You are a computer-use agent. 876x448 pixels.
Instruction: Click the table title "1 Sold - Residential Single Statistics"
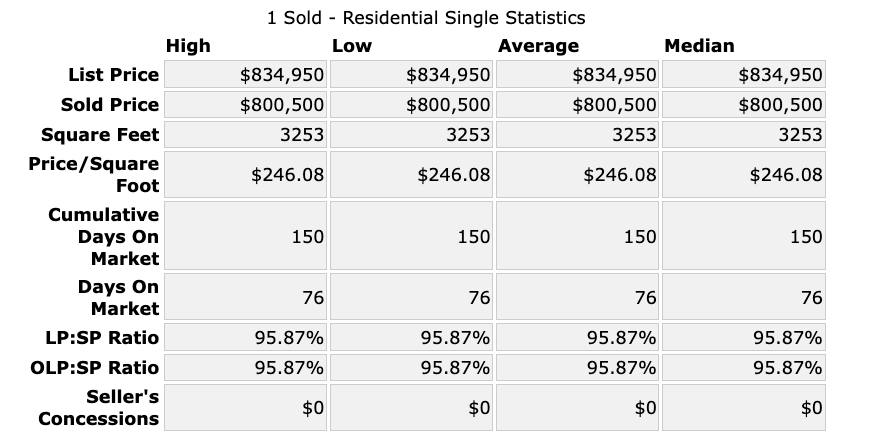[426, 18]
